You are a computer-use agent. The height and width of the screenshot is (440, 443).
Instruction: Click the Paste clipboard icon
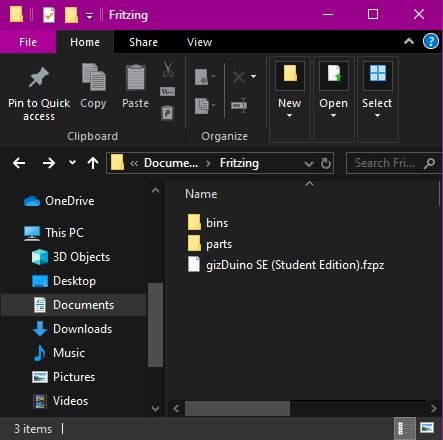point(136,77)
